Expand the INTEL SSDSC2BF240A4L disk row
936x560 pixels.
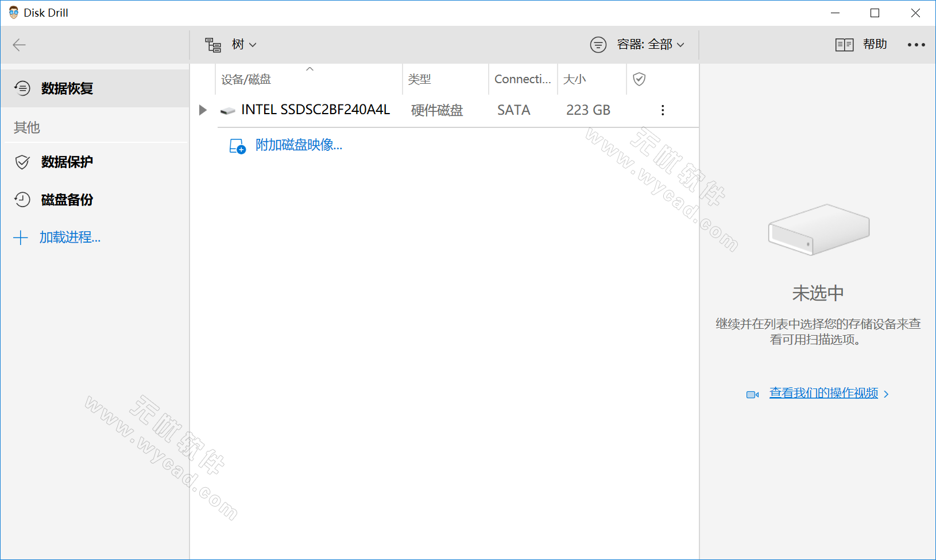[x=202, y=110]
